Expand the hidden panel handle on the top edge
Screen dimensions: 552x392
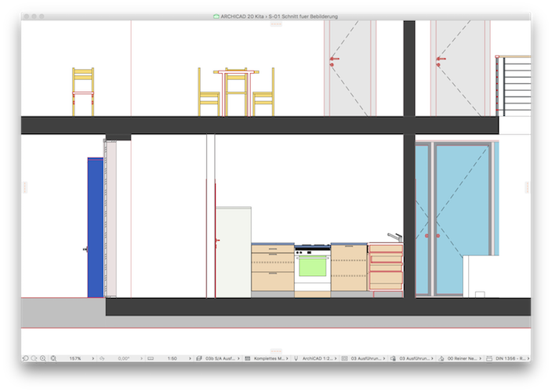click(276, 24)
